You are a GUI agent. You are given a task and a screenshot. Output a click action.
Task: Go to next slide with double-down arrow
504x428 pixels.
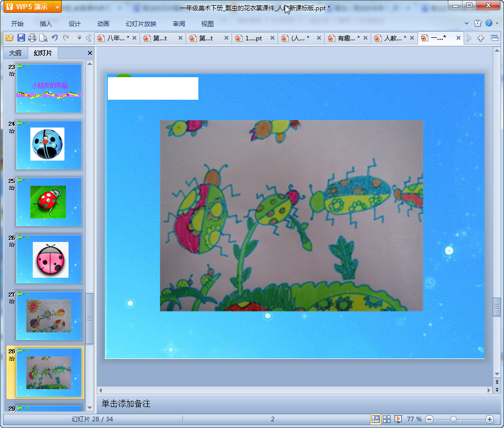point(497,390)
